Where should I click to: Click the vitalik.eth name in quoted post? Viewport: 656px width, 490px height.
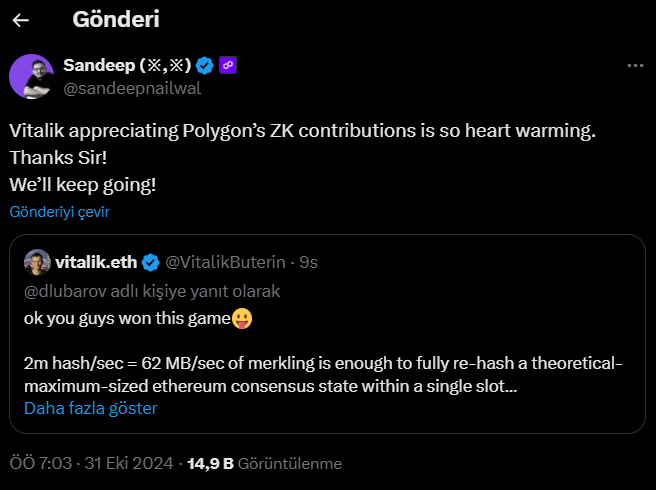click(x=96, y=263)
